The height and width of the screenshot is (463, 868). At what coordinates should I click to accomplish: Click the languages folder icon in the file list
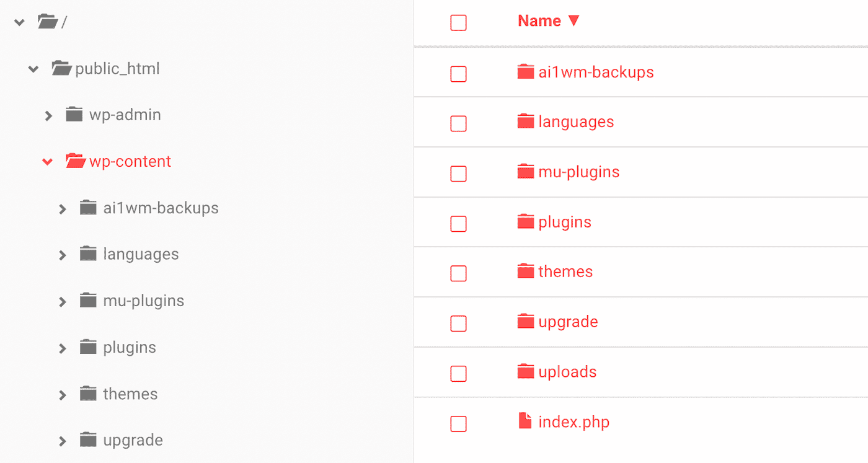pyautogui.click(x=525, y=121)
